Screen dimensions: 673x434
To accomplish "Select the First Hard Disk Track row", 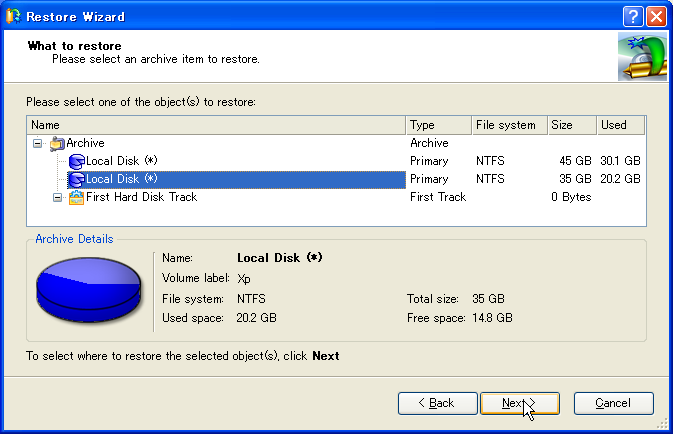I will (141, 198).
